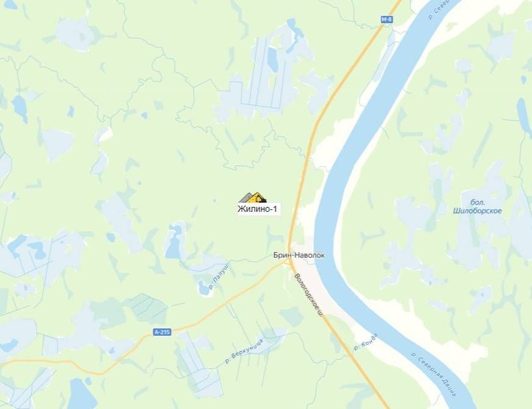Viewport: 532px width, 409px height.
Task: Click the blue A-215 road badge
Action: pyautogui.click(x=162, y=332)
